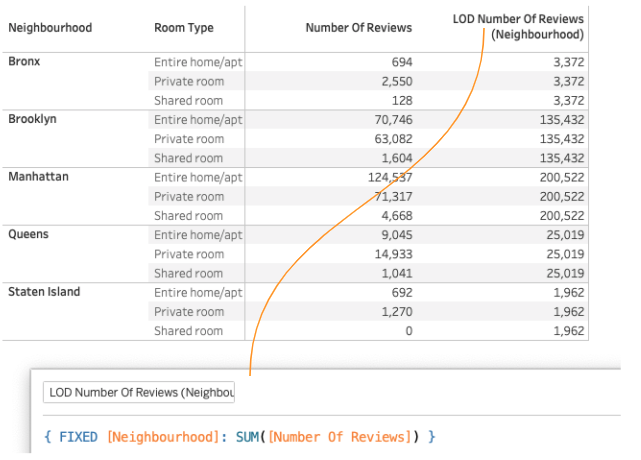
Task: Click the Room Type column header
Action: pyautogui.click(x=184, y=28)
